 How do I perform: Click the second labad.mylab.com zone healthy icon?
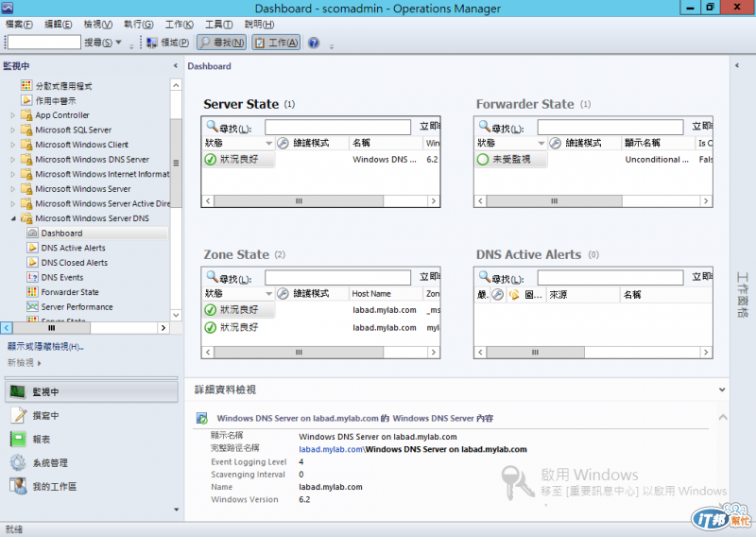[x=210, y=328]
